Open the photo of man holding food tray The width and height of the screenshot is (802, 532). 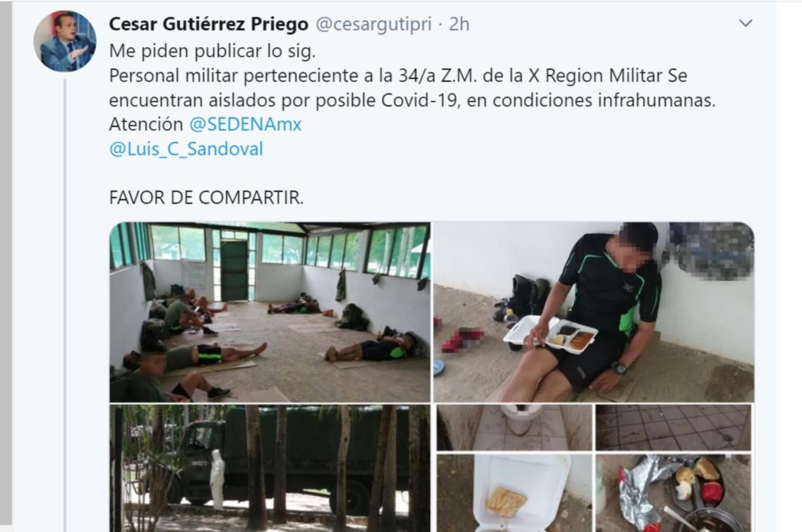[x=594, y=313]
